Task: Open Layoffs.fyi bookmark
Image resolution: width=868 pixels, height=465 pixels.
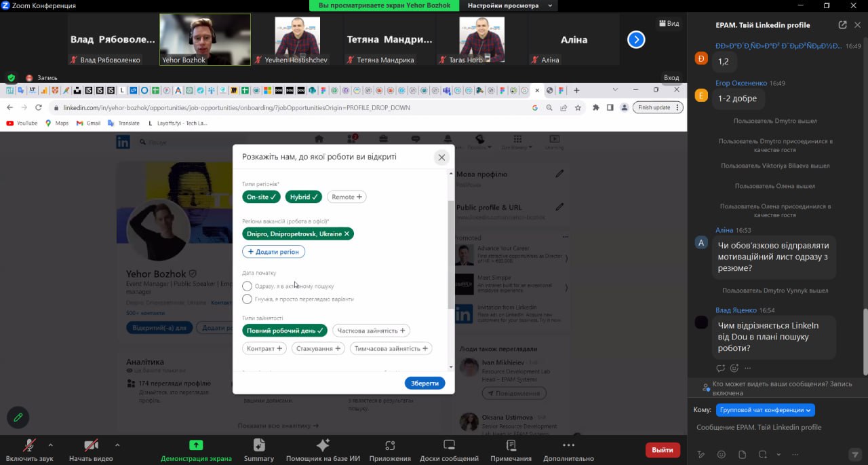Action: coord(178,123)
